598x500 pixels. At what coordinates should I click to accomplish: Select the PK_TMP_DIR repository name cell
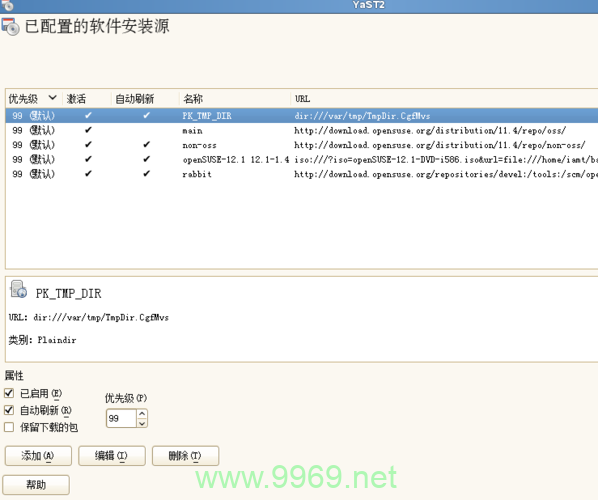click(207, 116)
